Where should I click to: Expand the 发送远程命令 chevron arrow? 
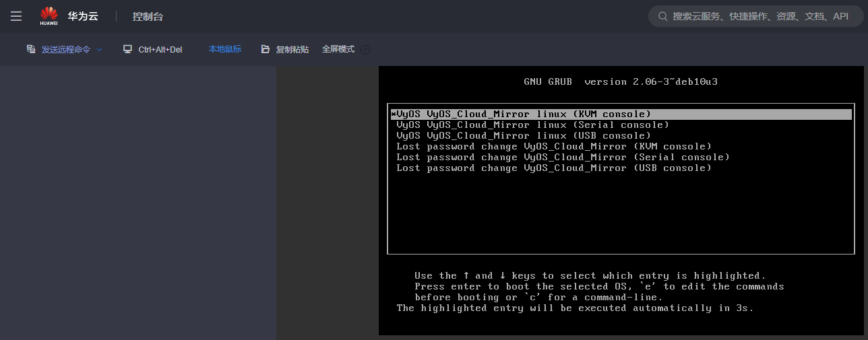(x=100, y=49)
